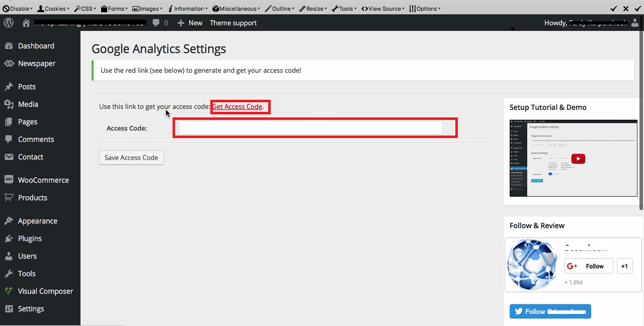Image resolution: width=644 pixels, height=326 pixels.
Task: Click the WooCommerce icon in the sidebar
Action: 9,180
